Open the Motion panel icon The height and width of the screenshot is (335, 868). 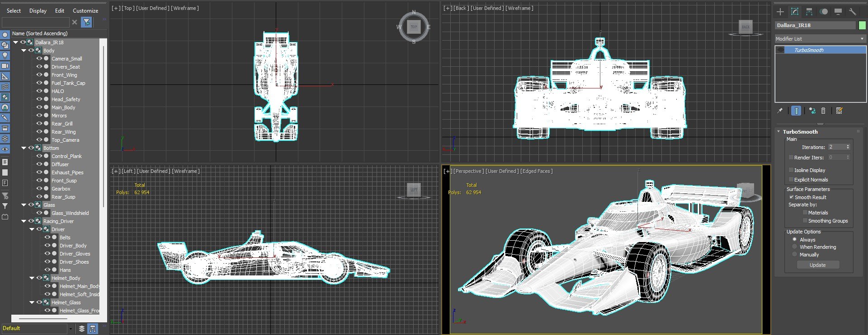824,12
